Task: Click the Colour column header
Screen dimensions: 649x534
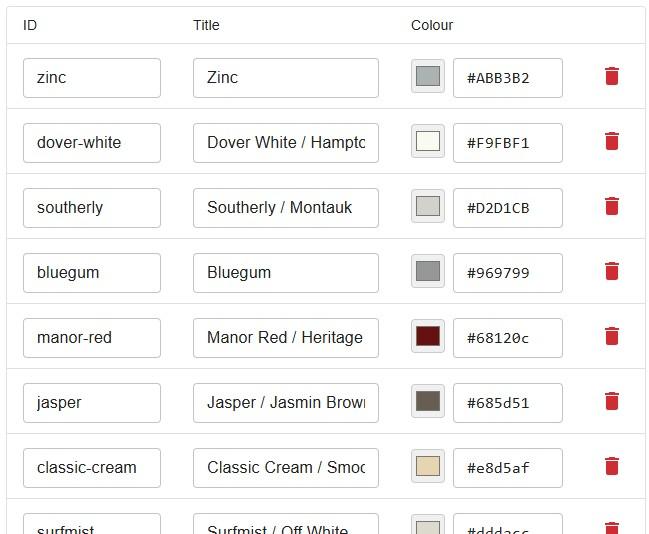Action: coord(432,25)
